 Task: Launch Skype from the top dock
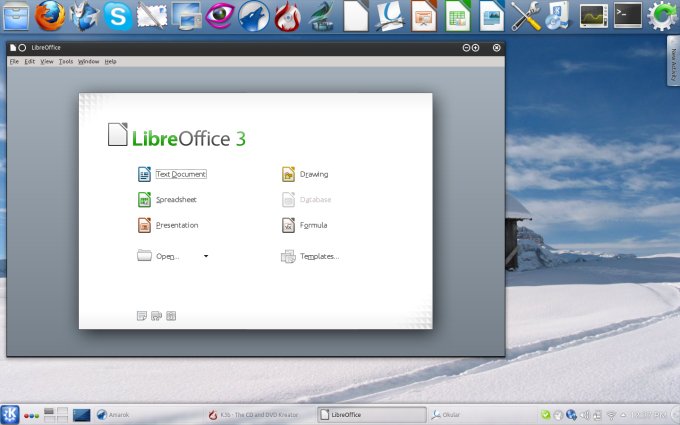[x=118, y=16]
